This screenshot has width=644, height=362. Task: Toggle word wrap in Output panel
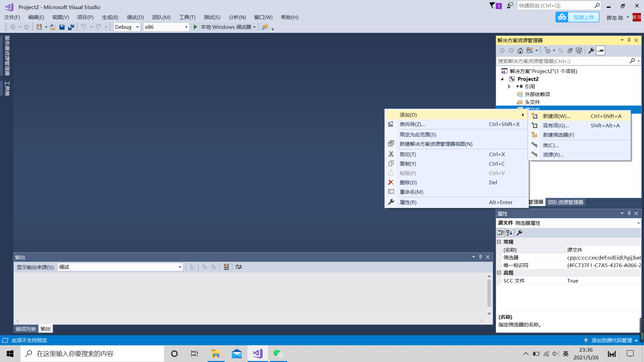point(238,267)
